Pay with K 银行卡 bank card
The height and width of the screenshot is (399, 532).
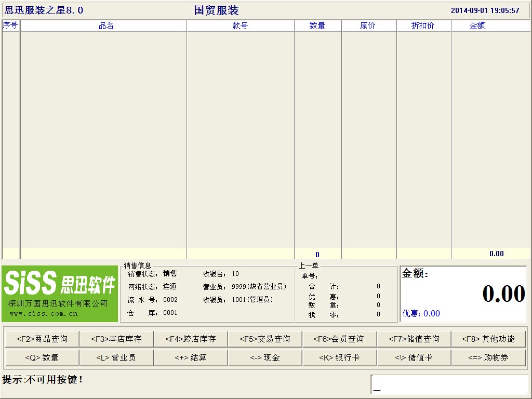pos(339,357)
